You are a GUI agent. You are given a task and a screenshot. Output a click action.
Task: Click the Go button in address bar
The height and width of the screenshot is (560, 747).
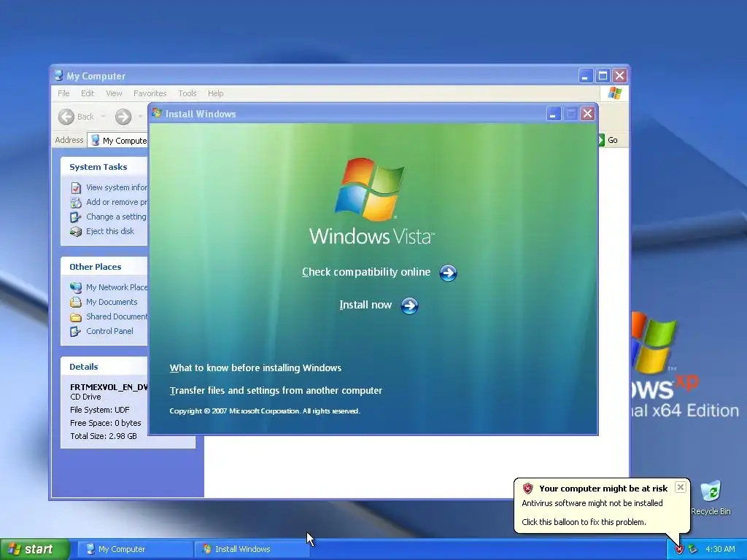608,140
